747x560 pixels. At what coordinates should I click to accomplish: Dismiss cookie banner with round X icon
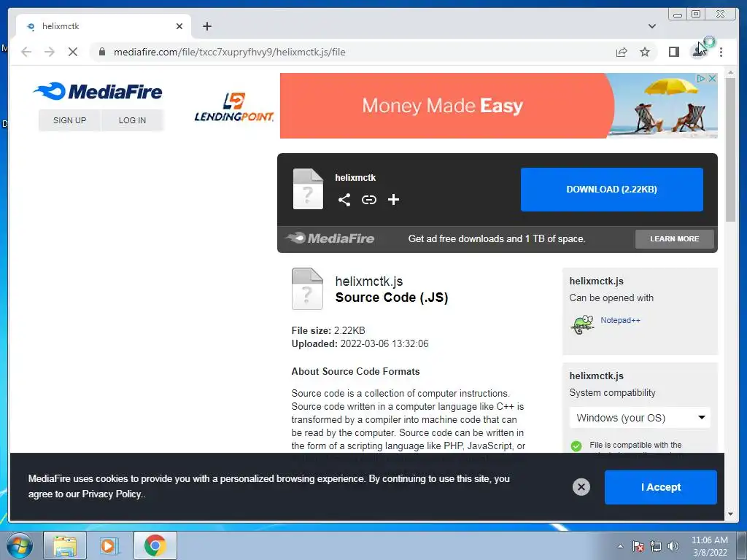(581, 486)
